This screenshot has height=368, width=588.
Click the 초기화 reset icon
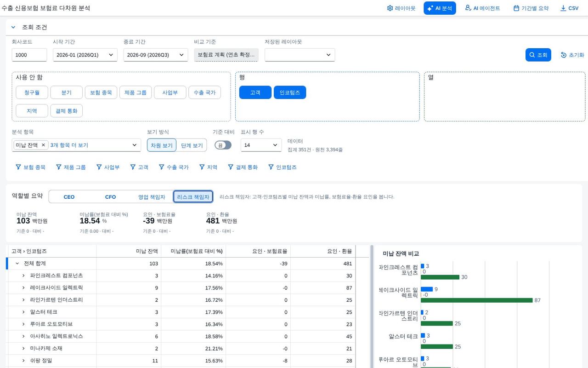pos(564,55)
